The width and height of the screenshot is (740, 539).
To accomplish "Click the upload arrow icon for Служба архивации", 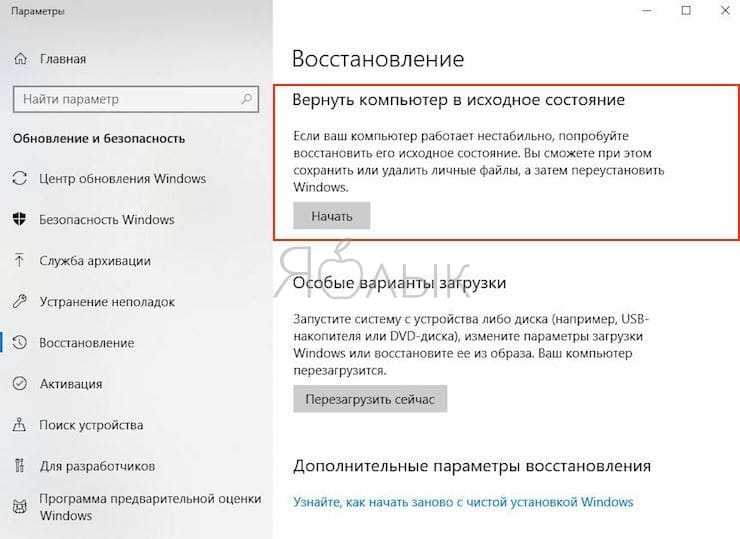I will point(19,260).
